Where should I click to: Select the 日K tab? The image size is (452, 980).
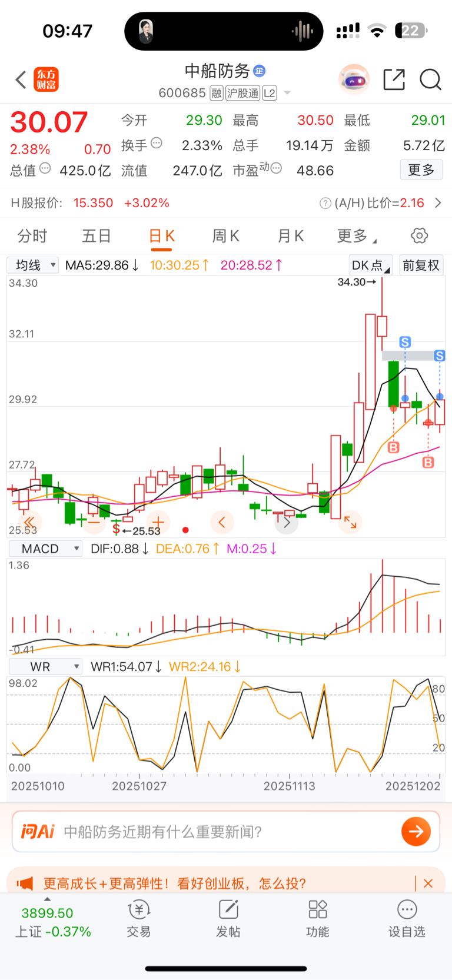[162, 236]
